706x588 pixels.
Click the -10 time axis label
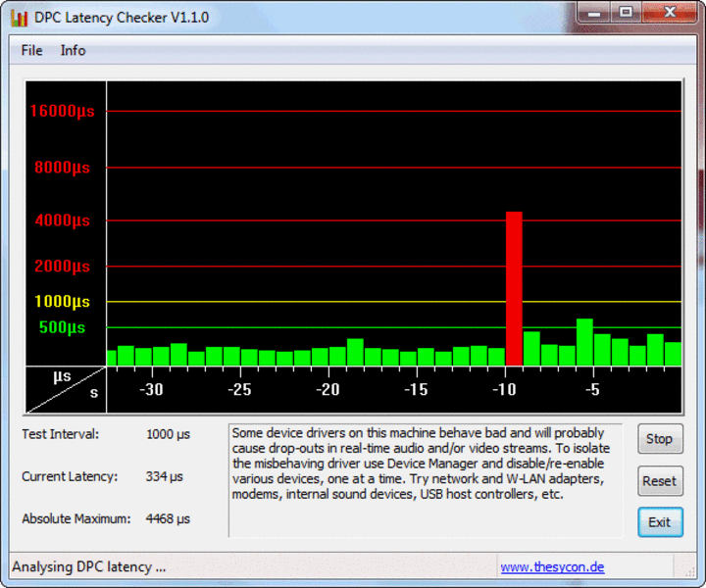pos(504,390)
